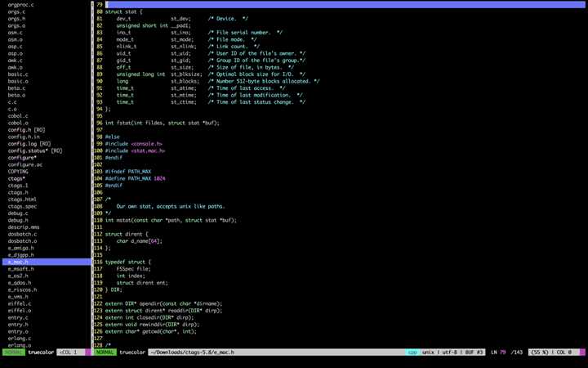Open the COPYING file entry
Viewport: 588px width, 368px height.
coord(18,172)
